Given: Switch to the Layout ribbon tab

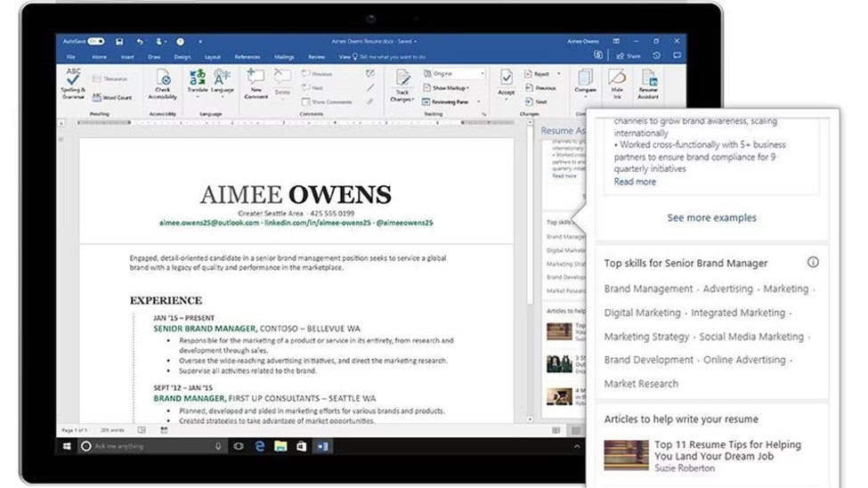Looking at the screenshot, I should point(212,56).
